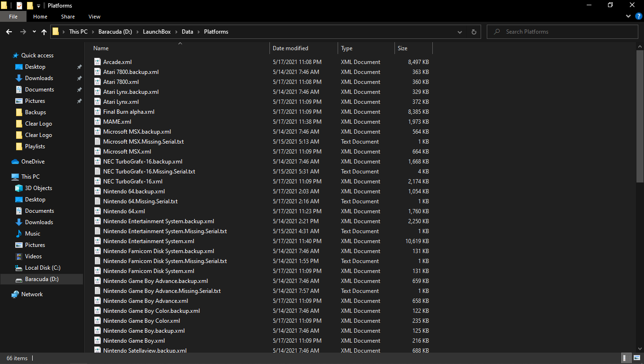Expand the address bar history dropdown

click(460, 32)
